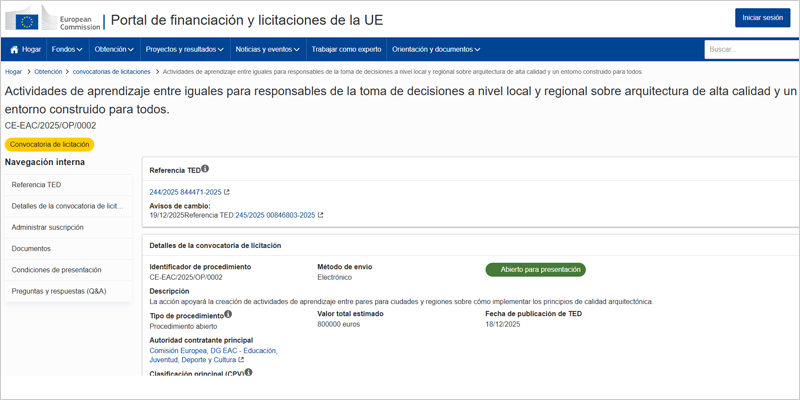The width and height of the screenshot is (800, 400).
Task: Select Condiciones de presentación in the sidebar
Action: point(56,270)
